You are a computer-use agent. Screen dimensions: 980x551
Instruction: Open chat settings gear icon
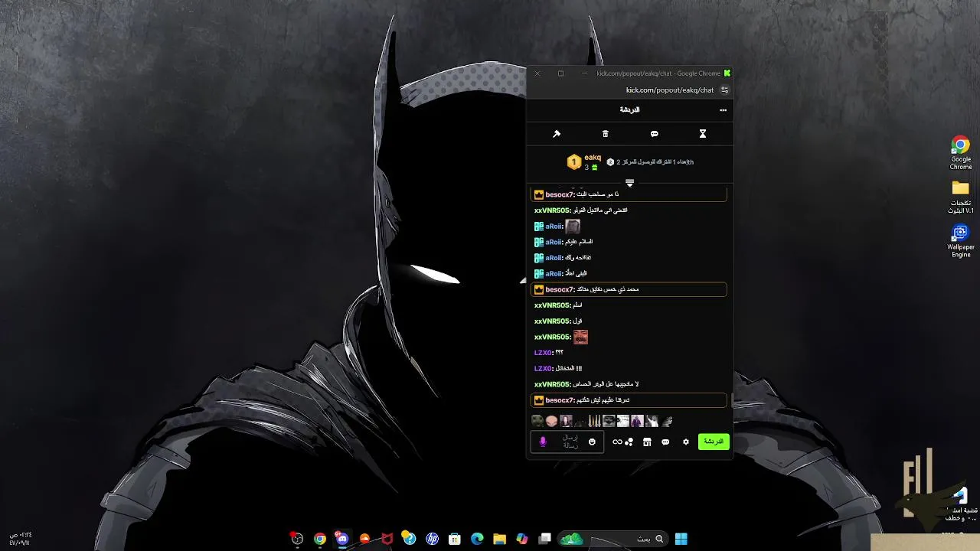(x=686, y=442)
